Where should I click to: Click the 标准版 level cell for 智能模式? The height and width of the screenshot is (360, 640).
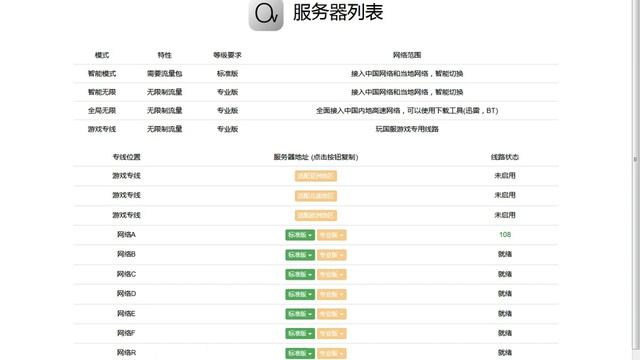click(x=227, y=73)
